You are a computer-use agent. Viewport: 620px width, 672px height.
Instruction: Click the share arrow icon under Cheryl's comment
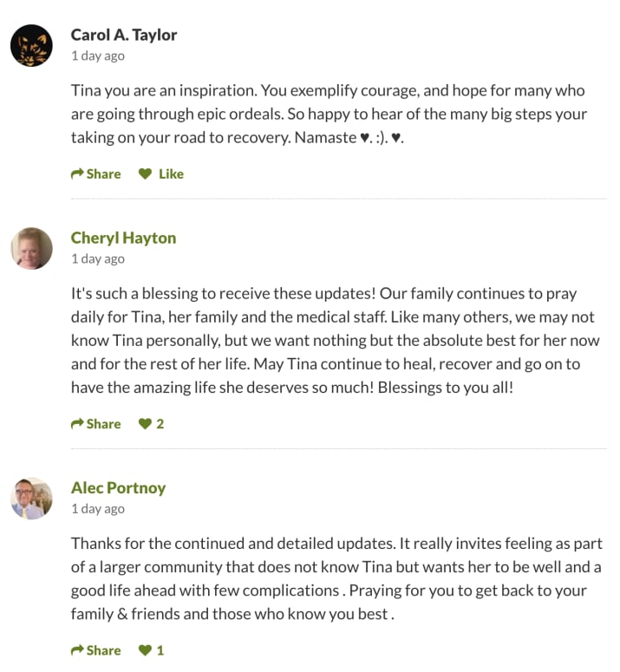click(77, 424)
